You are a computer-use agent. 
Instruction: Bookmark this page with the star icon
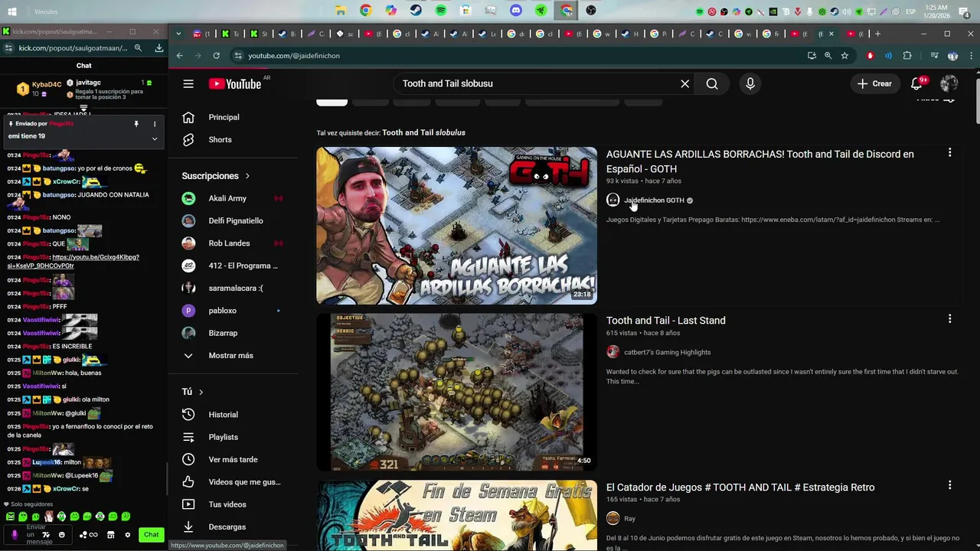tap(844, 55)
